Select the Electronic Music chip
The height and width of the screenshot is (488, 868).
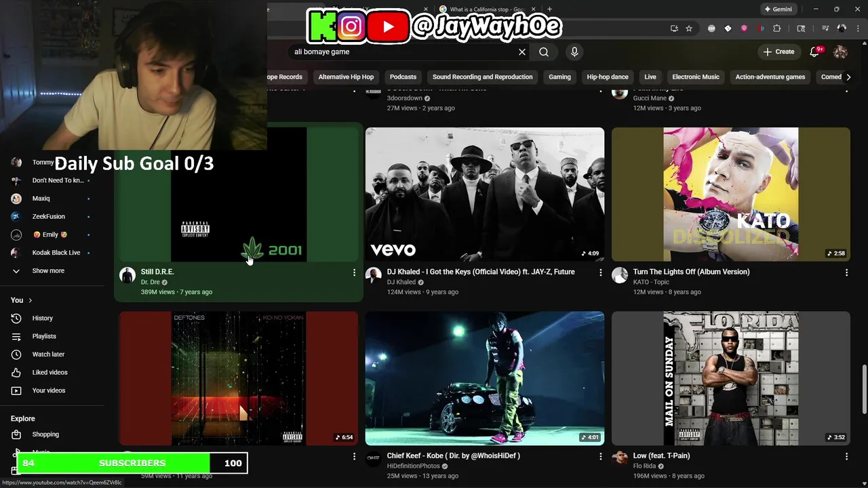[x=696, y=77]
